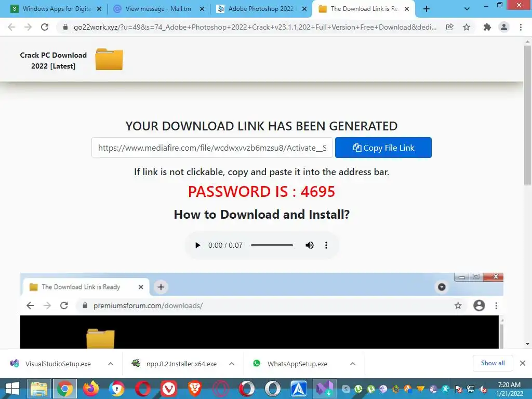Click the go22work.xyz address bar URL
The width and height of the screenshot is (532, 399).
[x=255, y=27]
